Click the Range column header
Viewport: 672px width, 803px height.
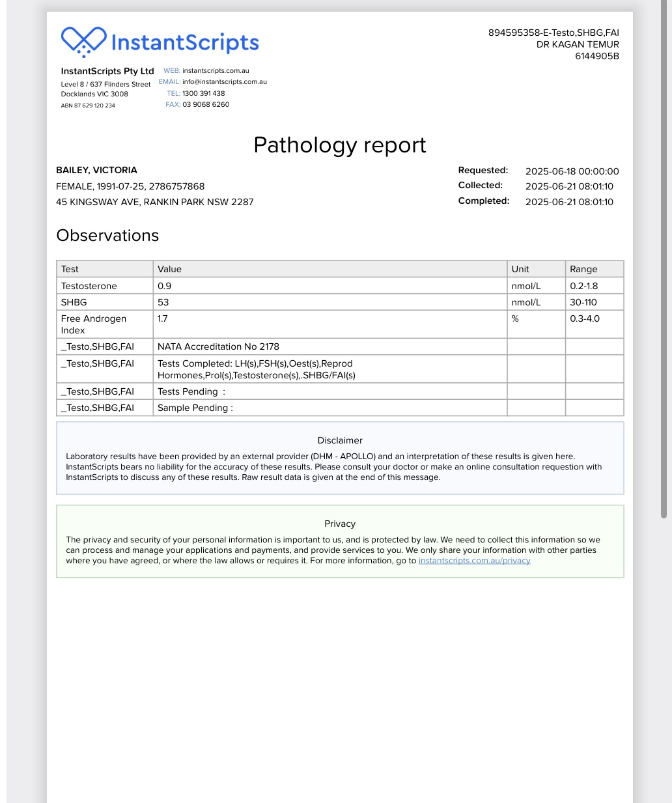[583, 269]
